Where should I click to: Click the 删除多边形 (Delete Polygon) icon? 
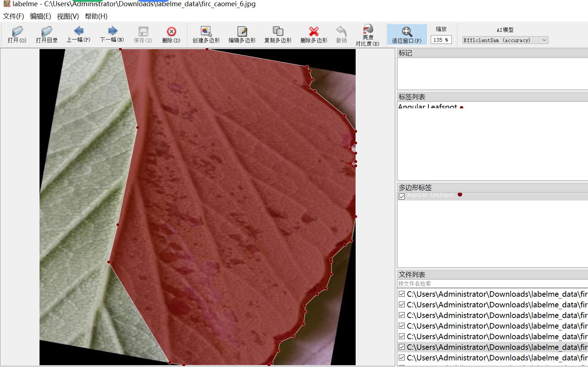tap(314, 35)
